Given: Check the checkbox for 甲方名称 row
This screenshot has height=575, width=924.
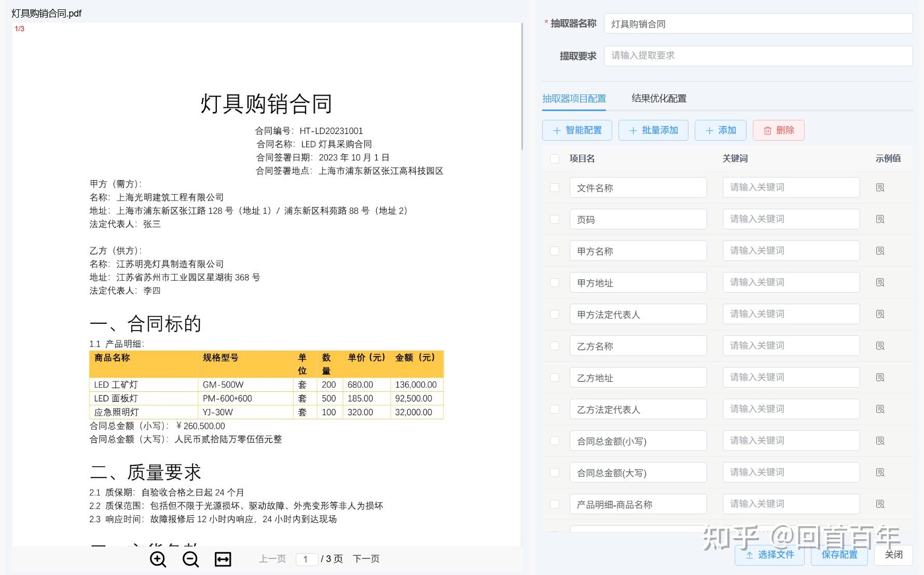Looking at the screenshot, I should 554,251.
